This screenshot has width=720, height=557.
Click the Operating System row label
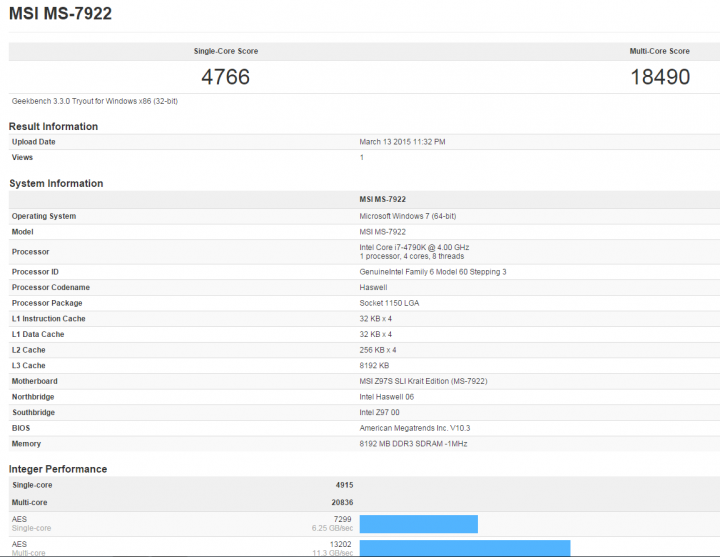(x=44, y=216)
